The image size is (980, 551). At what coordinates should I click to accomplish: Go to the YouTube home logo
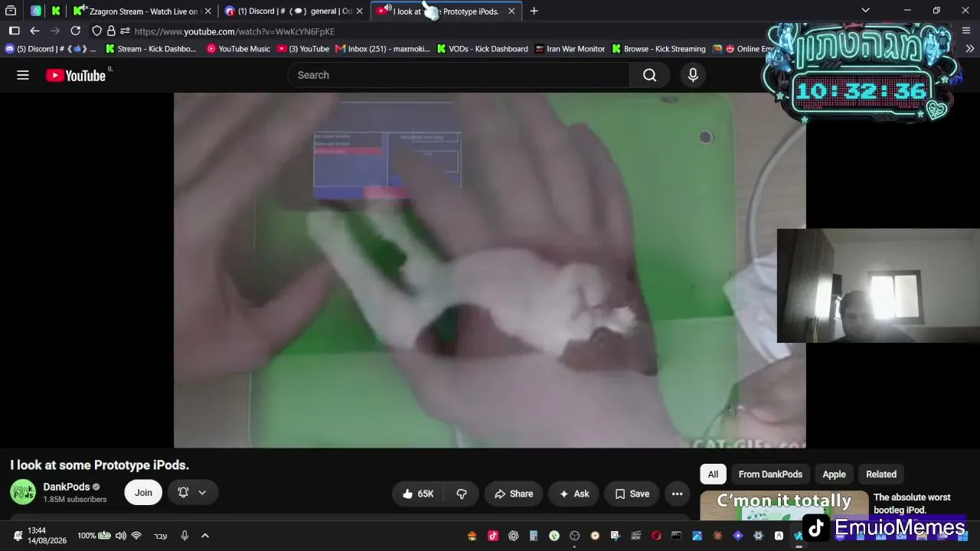click(x=76, y=75)
